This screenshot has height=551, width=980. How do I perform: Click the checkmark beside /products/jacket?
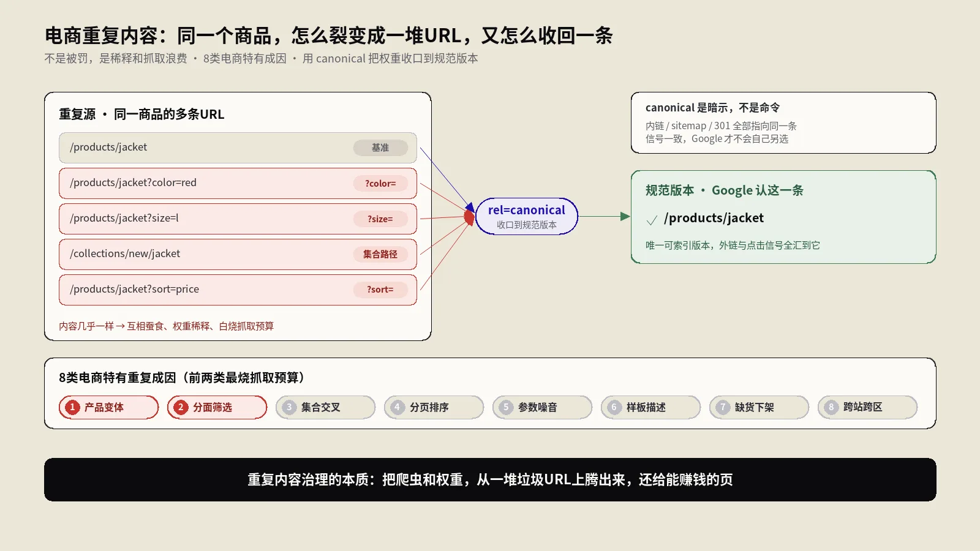(652, 220)
